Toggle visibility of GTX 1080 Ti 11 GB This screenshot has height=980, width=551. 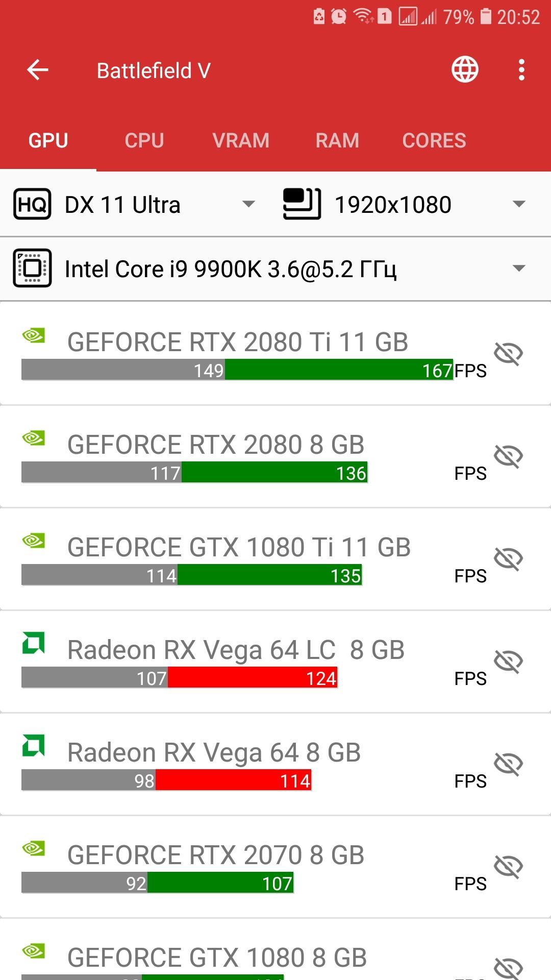[508, 558]
